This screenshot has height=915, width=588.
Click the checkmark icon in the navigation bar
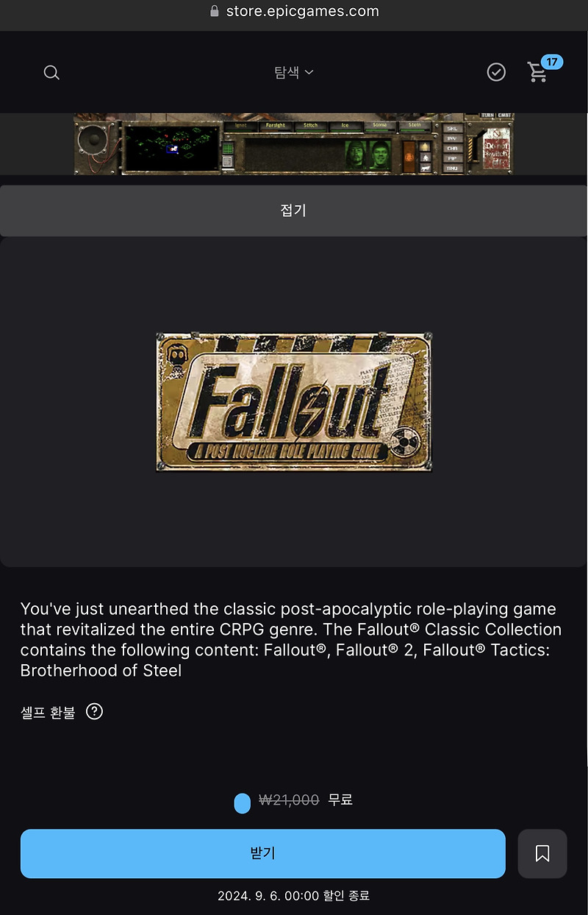click(x=496, y=72)
